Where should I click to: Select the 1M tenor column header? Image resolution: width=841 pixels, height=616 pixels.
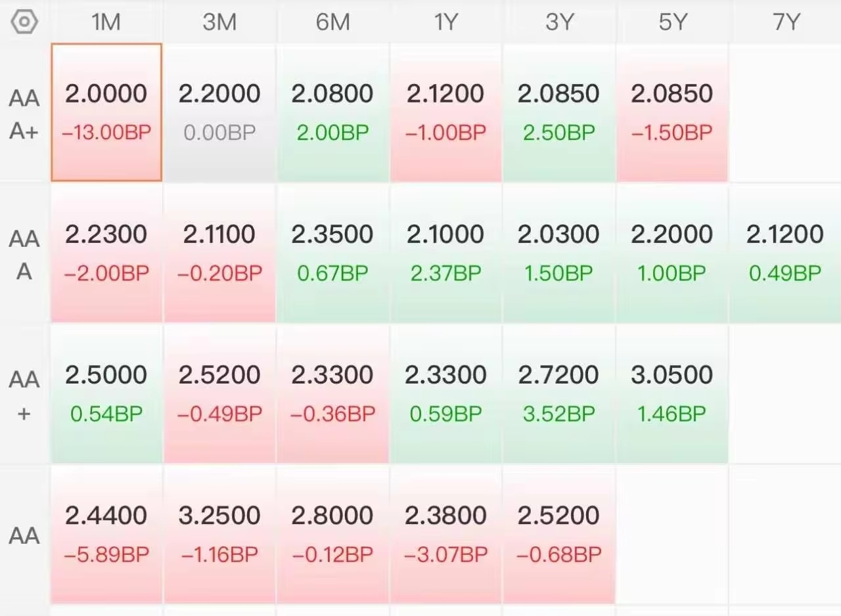106,22
